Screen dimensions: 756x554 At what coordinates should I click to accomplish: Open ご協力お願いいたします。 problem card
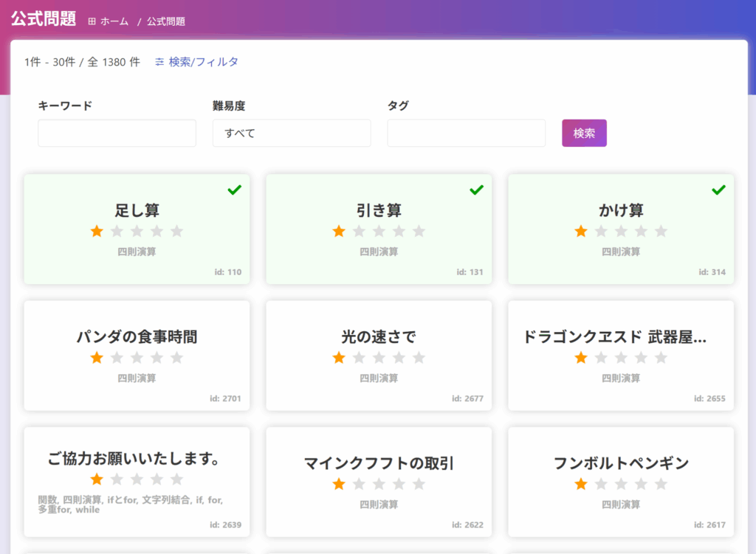pyautogui.click(x=134, y=459)
